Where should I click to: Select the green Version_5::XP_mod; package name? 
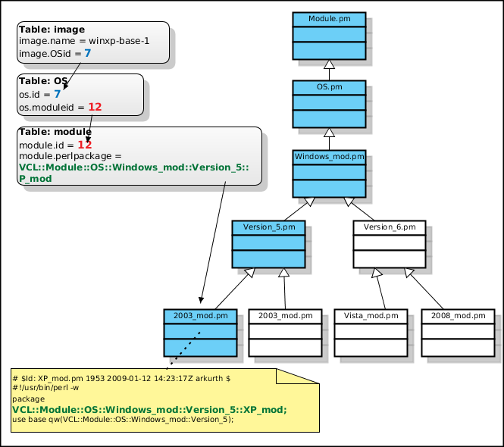pos(149,410)
